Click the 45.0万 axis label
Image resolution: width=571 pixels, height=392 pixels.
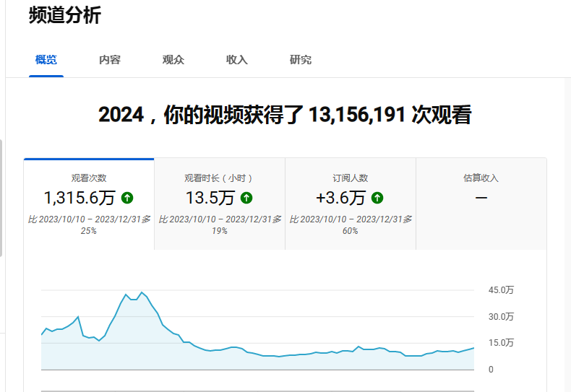(501, 289)
